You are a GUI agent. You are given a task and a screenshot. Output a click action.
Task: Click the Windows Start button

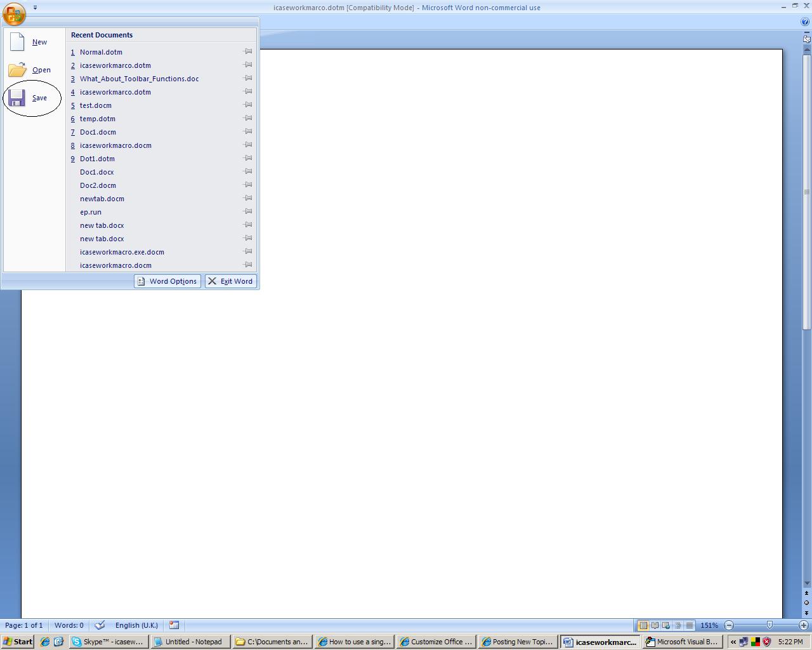pyautogui.click(x=18, y=642)
